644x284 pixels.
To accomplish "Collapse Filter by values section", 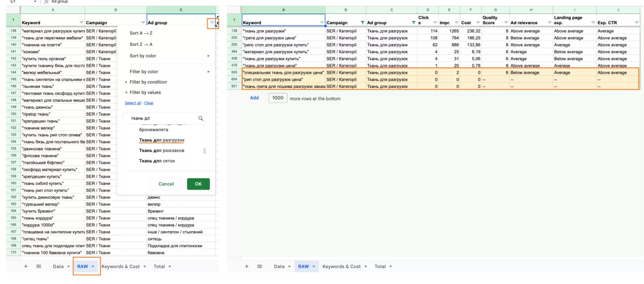I will tap(145, 92).
